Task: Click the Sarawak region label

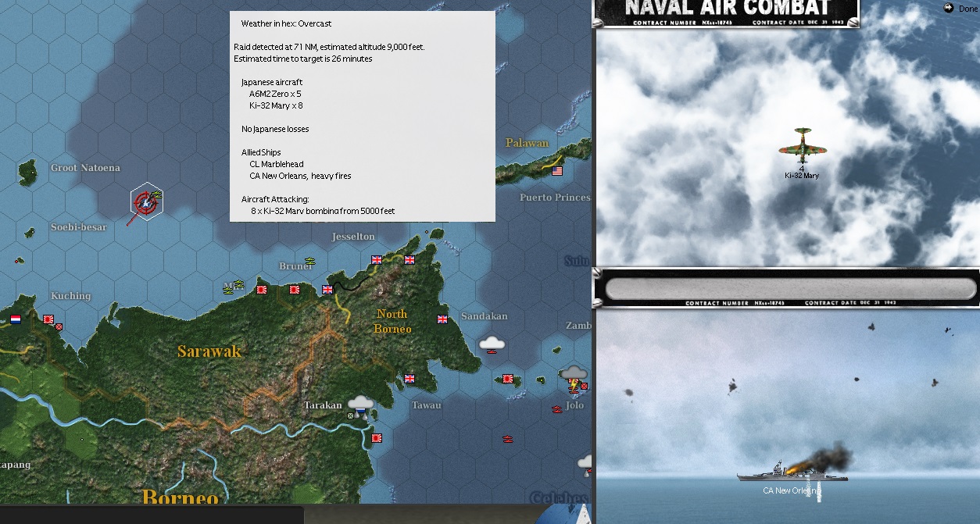Action: (x=209, y=351)
